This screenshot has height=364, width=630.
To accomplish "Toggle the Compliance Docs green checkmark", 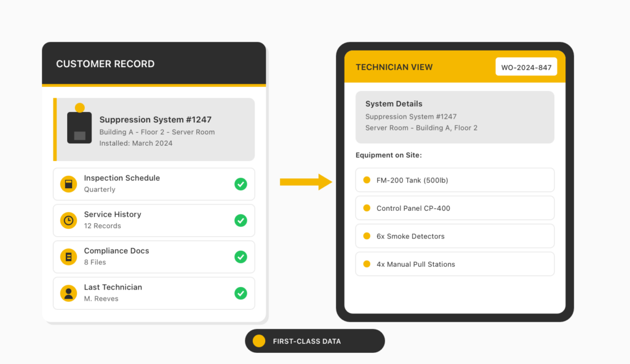I will click(x=241, y=256).
